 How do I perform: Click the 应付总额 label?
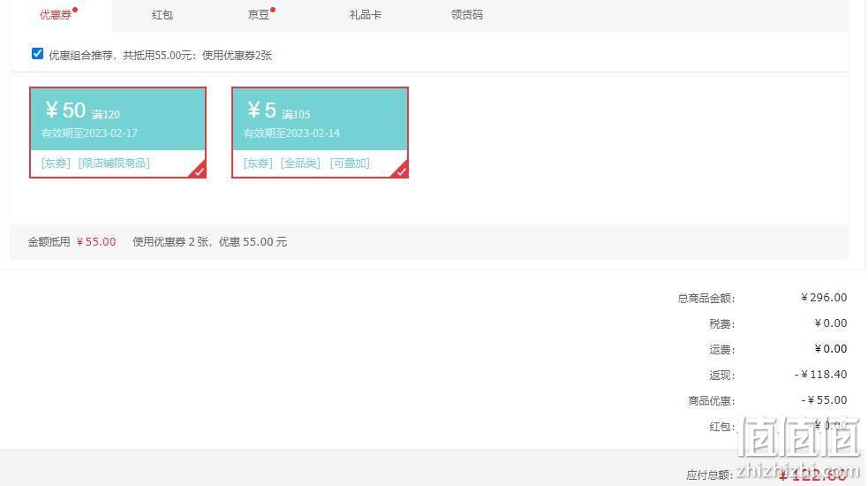[x=709, y=475]
